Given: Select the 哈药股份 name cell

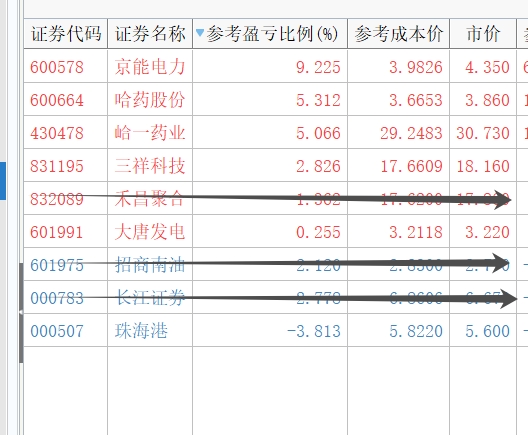Looking at the screenshot, I should (150, 99).
